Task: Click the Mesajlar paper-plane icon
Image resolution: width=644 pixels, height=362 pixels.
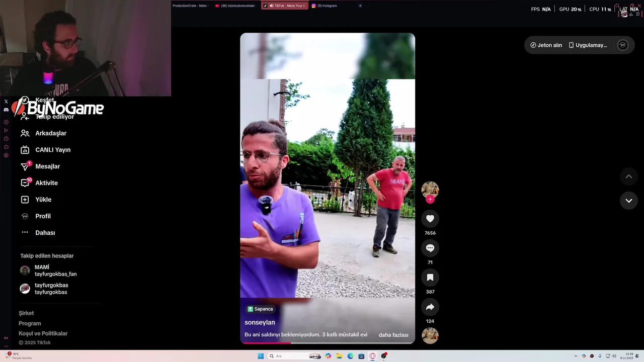Action: pos(25,166)
